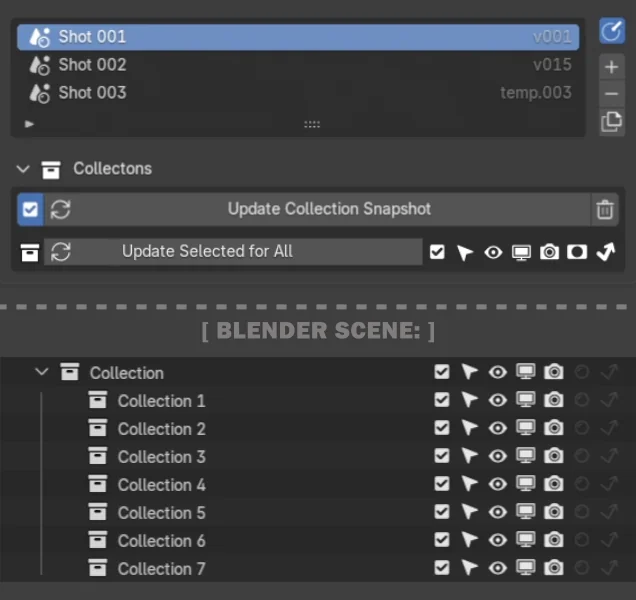Add a new shot with the plus button
636x600 pixels.
(x=612, y=67)
